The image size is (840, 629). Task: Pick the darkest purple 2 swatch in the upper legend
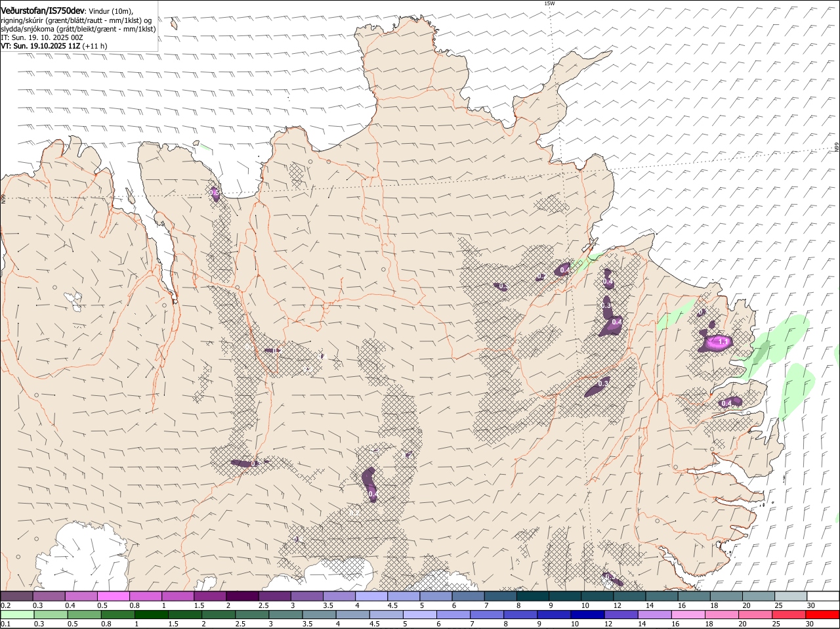[x=241, y=596]
